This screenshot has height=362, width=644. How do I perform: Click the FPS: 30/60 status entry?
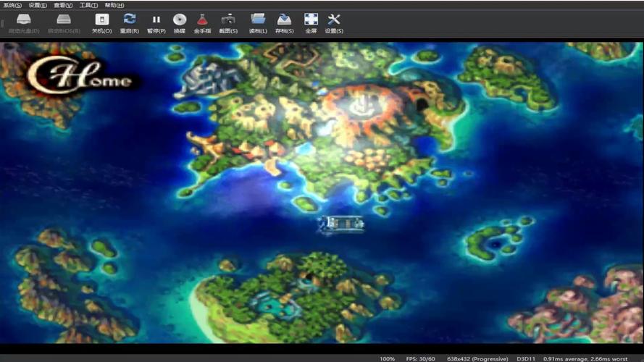(x=421, y=358)
